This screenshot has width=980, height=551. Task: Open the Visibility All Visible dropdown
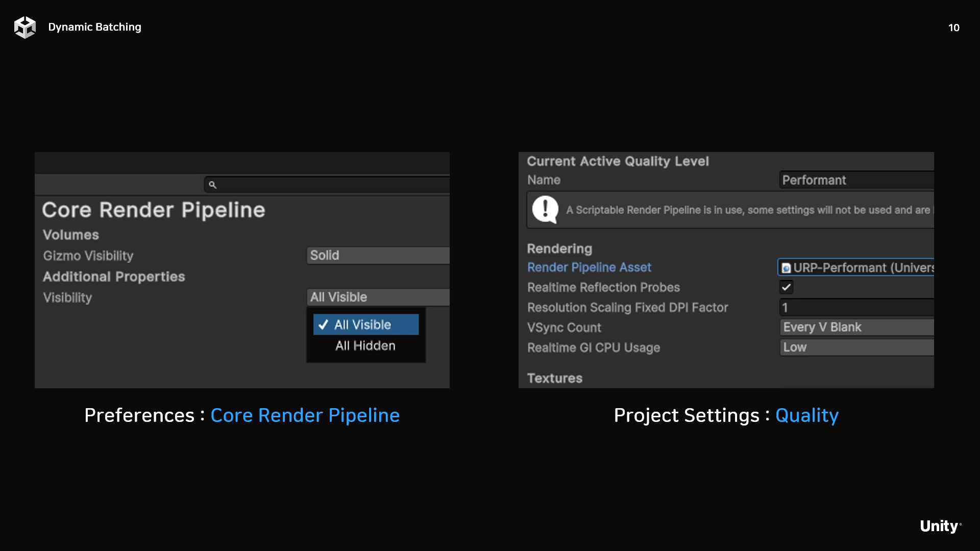[378, 297]
